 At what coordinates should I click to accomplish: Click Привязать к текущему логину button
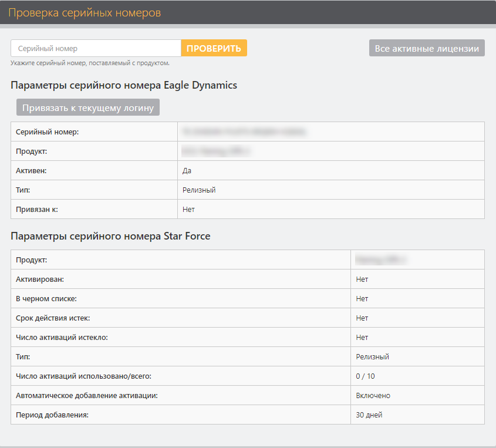[x=88, y=107]
